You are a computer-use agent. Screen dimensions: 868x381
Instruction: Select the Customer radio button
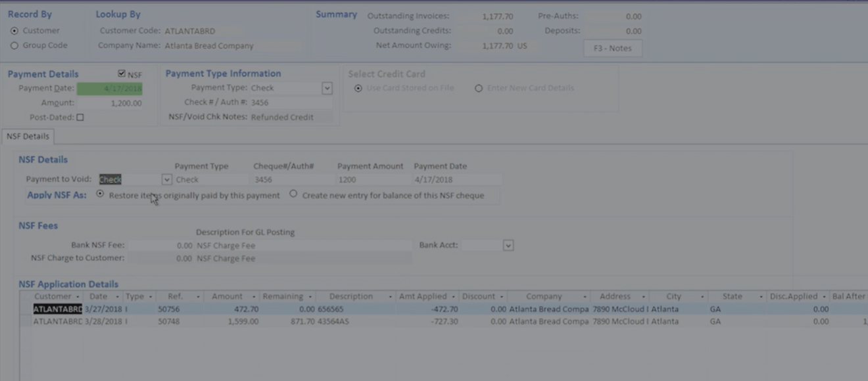pos(14,31)
